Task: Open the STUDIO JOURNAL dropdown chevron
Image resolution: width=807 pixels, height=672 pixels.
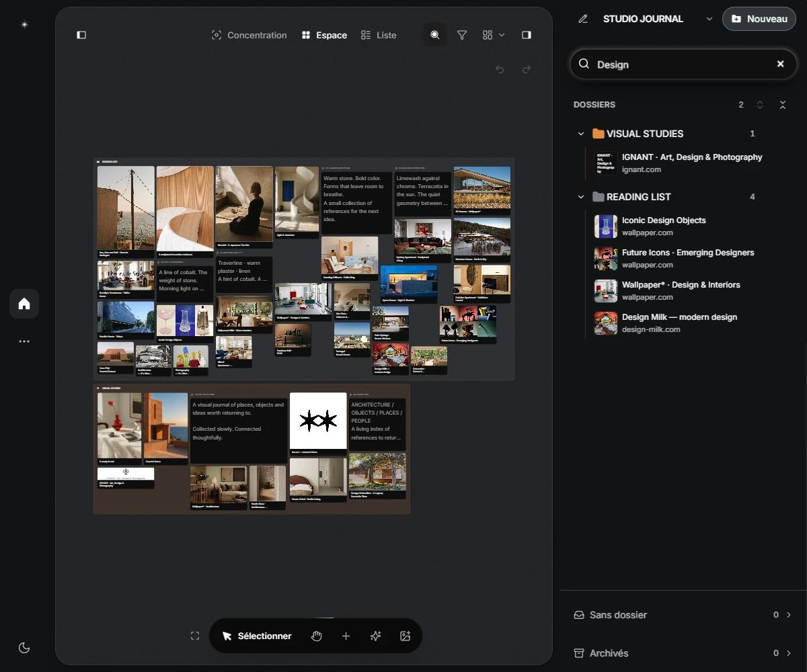Action: tap(709, 19)
